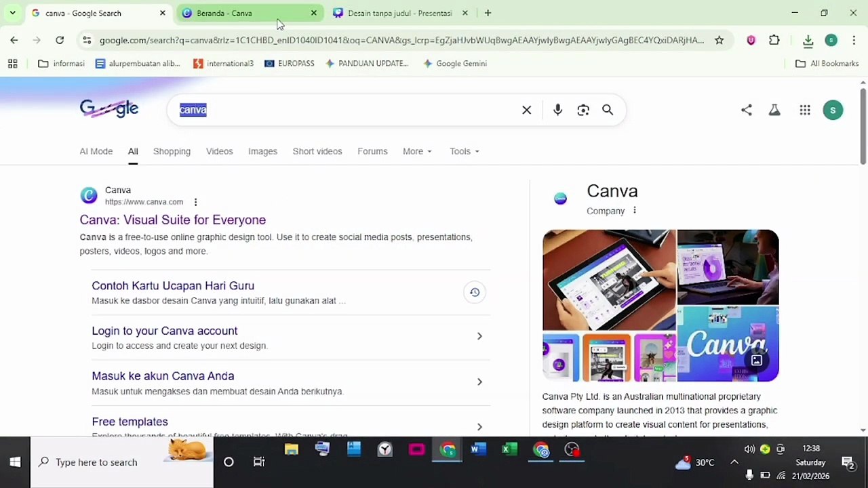This screenshot has width=868, height=488.
Task: Select the Short videos tab
Action: pyautogui.click(x=317, y=151)
